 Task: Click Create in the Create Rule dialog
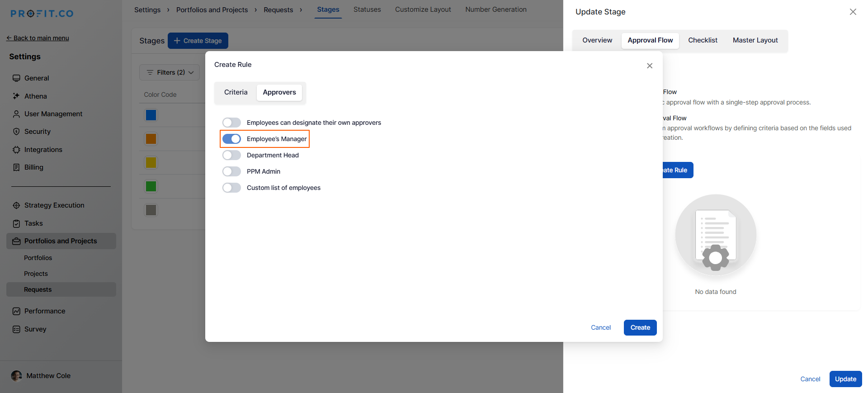point(640,327)
